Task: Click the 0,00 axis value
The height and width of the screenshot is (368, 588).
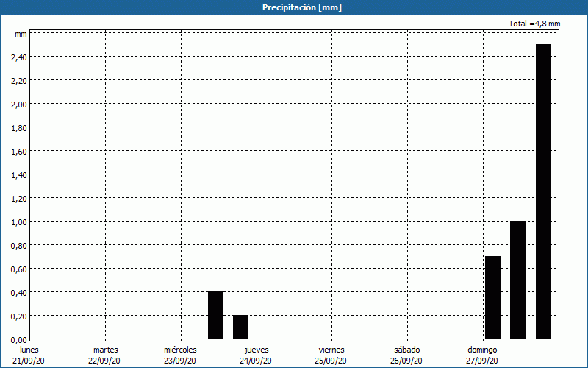Action: click(19, 340)
